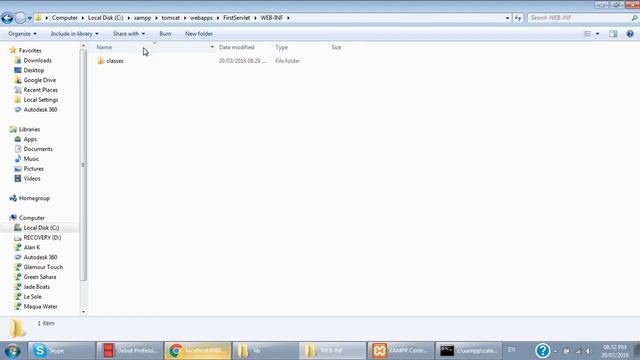This screenshot has width=640, height=360.
Task: Select Computer in the address breadcrumb
Action: click(x=64, y=18)
